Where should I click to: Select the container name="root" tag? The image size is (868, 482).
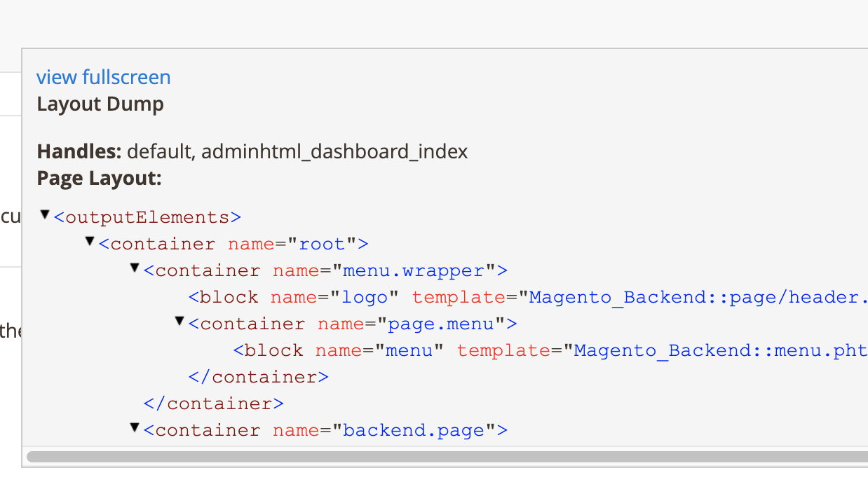click(233, 245)
